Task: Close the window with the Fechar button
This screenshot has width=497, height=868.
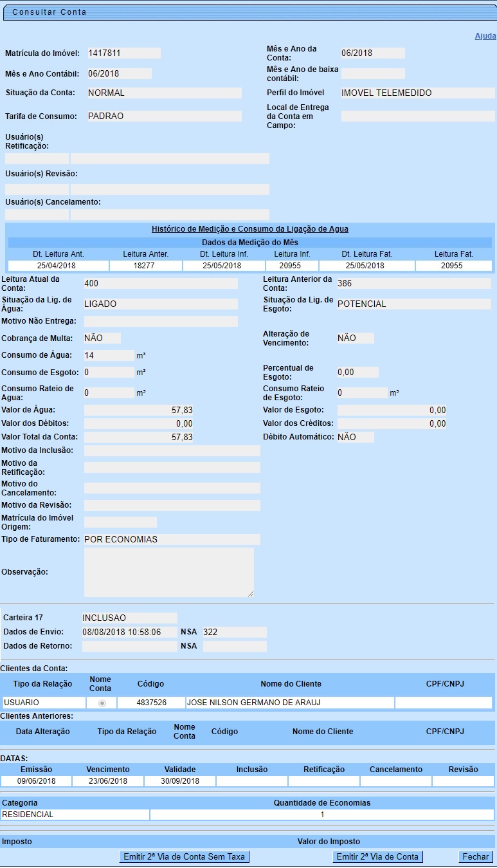Action: [476, 856]
